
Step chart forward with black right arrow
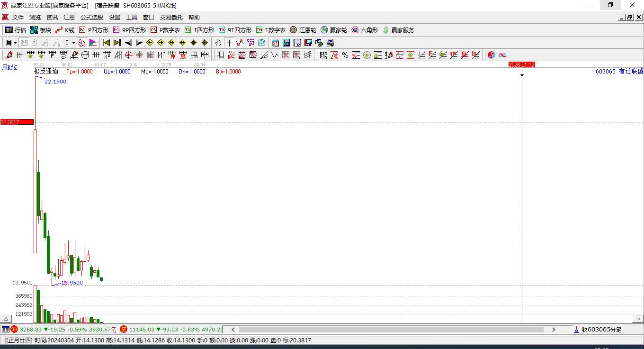139,43
